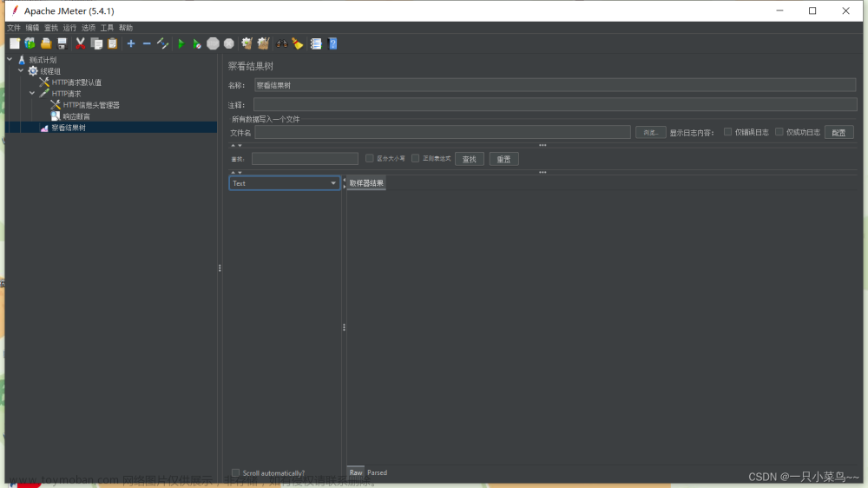Open function helper list icon
Image resolution: width=868 pixels, height=488 pixels.
click(x=316, y=43)
